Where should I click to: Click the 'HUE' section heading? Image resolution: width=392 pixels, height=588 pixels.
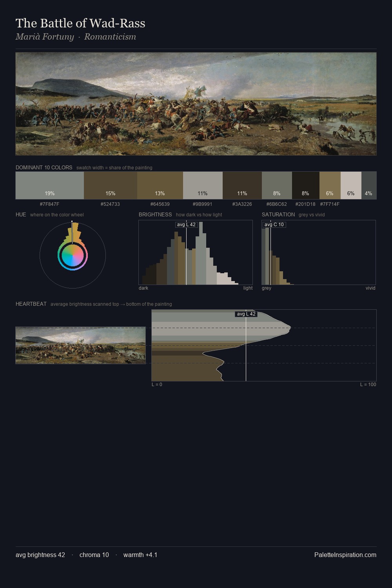point(21,214)
